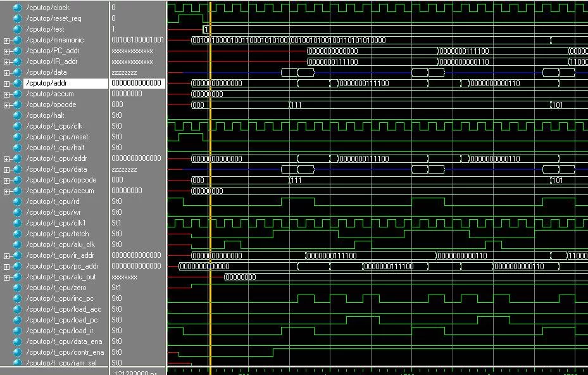
Task: Click the yellow cursor line in the waveform
Action: click(210, 190)
